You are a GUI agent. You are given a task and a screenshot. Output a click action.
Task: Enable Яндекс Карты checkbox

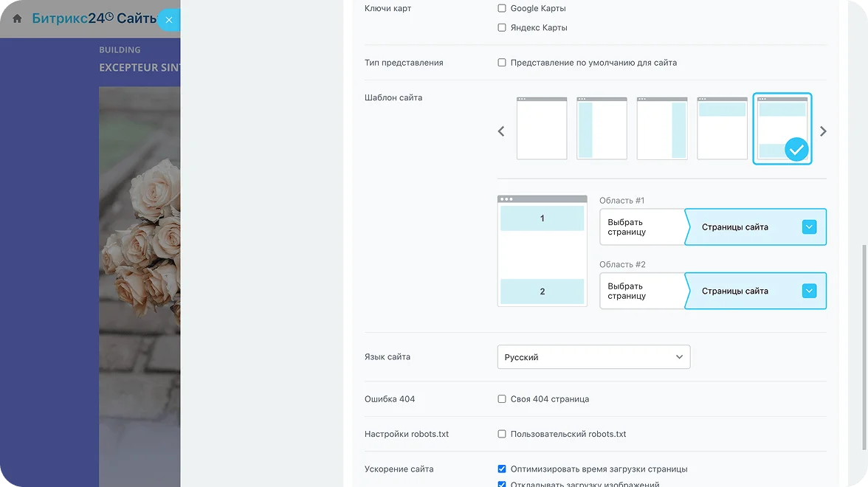click(502, 28)
